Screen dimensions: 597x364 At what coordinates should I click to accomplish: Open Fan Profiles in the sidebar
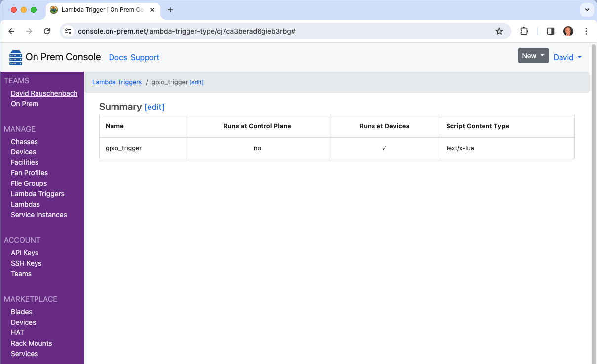29,173
